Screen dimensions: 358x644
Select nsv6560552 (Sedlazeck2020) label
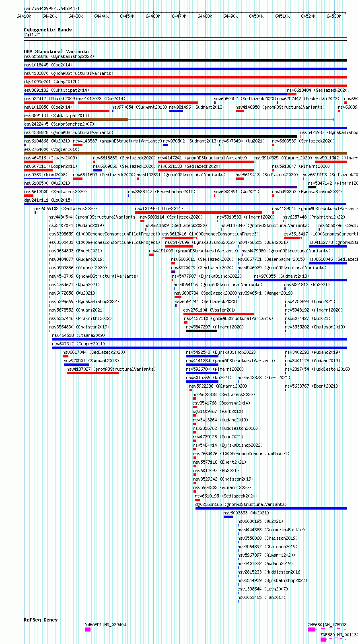pos(245,99)
